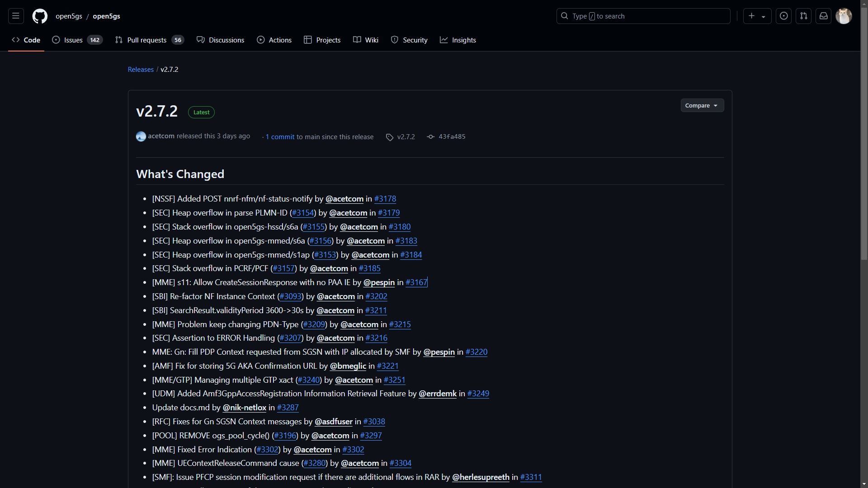The width and height of the screenshot is (868, 488).
Task: Open the v2.7.2 tag link
Action: pyautogui.click(x=406, y=137)
